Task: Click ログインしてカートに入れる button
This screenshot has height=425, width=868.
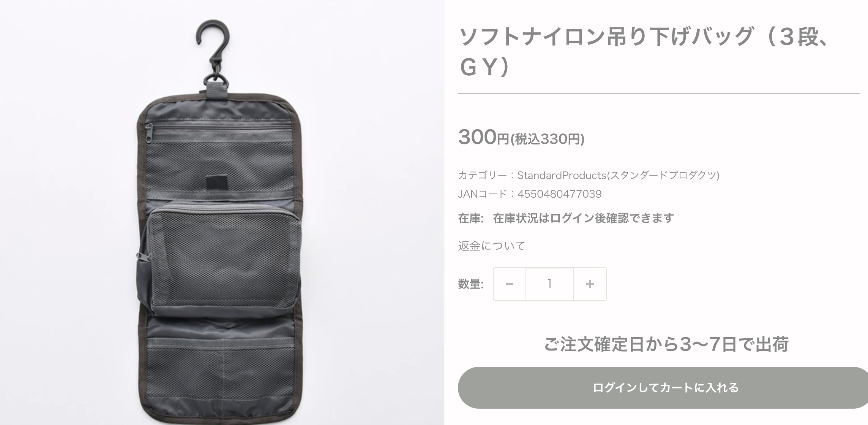Action: [x=663, y=388]
